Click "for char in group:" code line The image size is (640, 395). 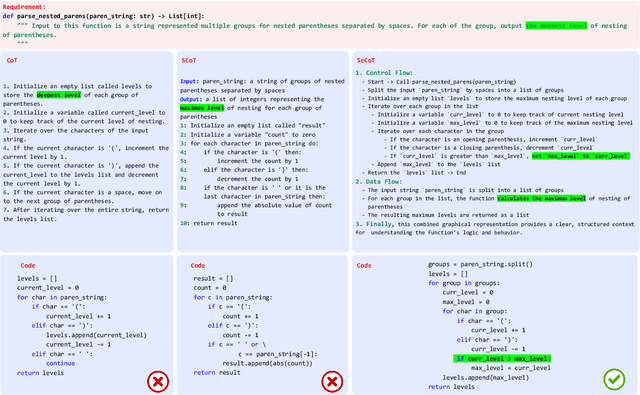475,311
